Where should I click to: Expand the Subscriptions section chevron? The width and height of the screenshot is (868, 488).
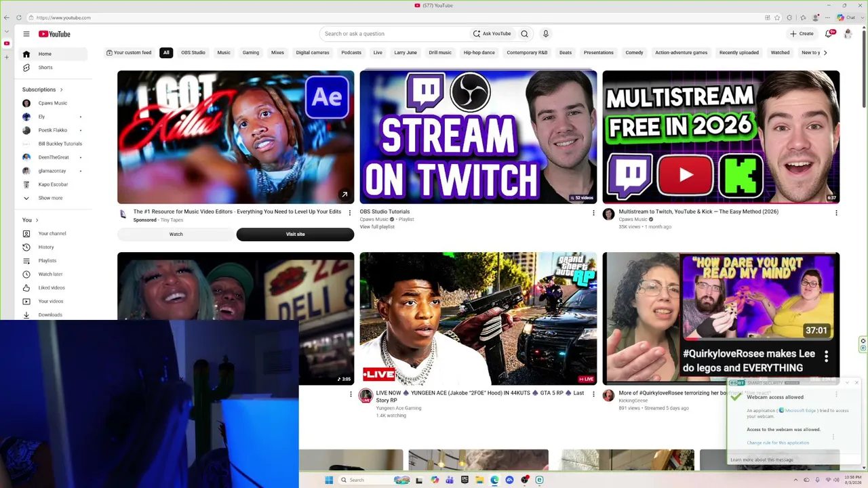61,89
